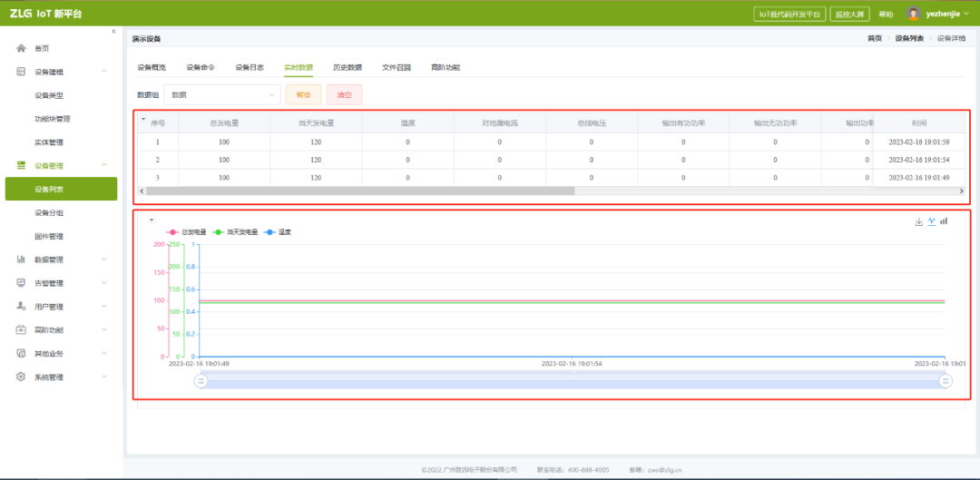The width and height of the screenshot is (980, 480).
Task: Open the 设备日志 tab
Action: point(250,67)
